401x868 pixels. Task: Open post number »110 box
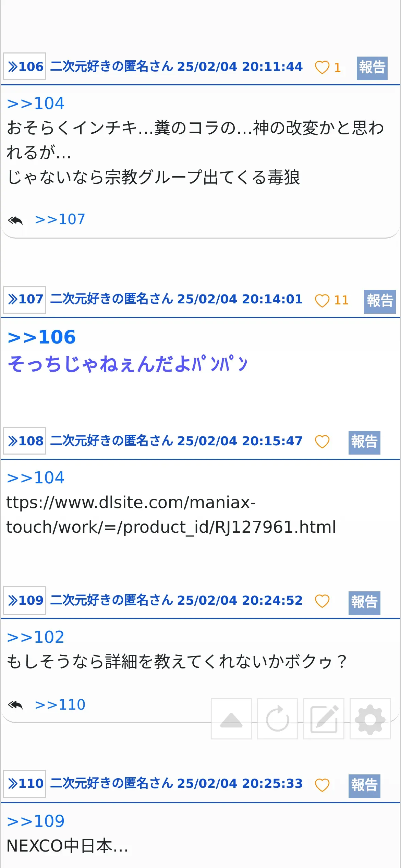(25, 784)
